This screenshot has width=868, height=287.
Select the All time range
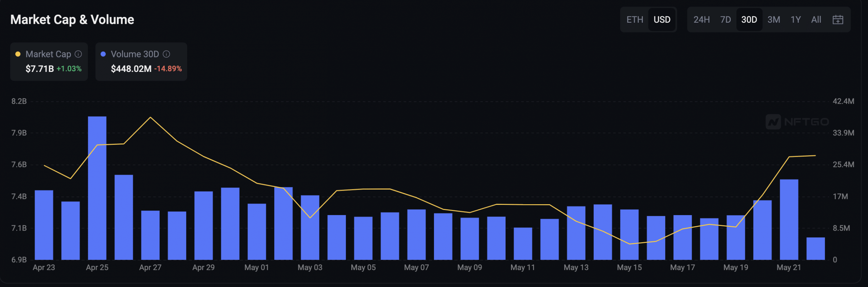816,20
